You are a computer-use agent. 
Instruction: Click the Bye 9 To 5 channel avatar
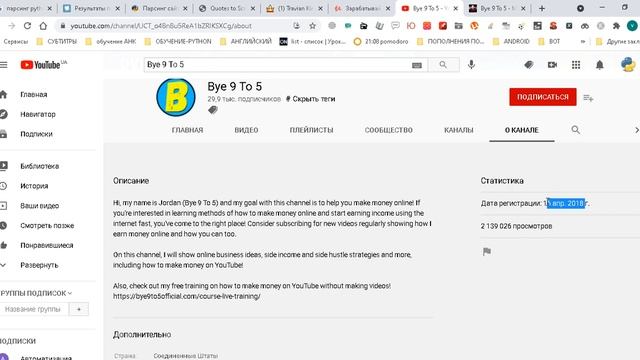[x=176, y=97]
